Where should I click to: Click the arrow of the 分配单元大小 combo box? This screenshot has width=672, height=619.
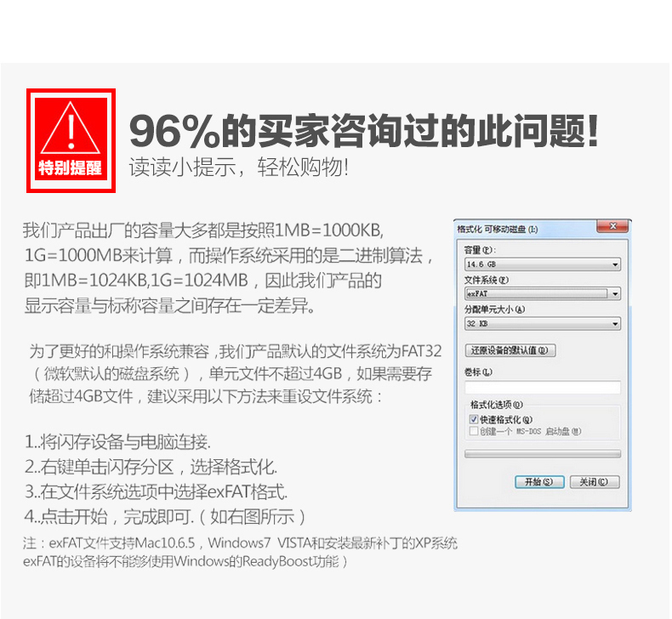pyautogui.click(x=615, y=324)
